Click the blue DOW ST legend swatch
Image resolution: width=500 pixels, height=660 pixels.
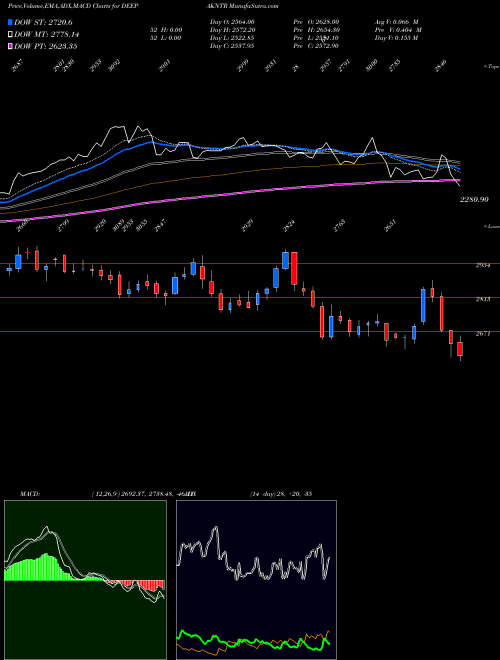[x=10, y=22]
